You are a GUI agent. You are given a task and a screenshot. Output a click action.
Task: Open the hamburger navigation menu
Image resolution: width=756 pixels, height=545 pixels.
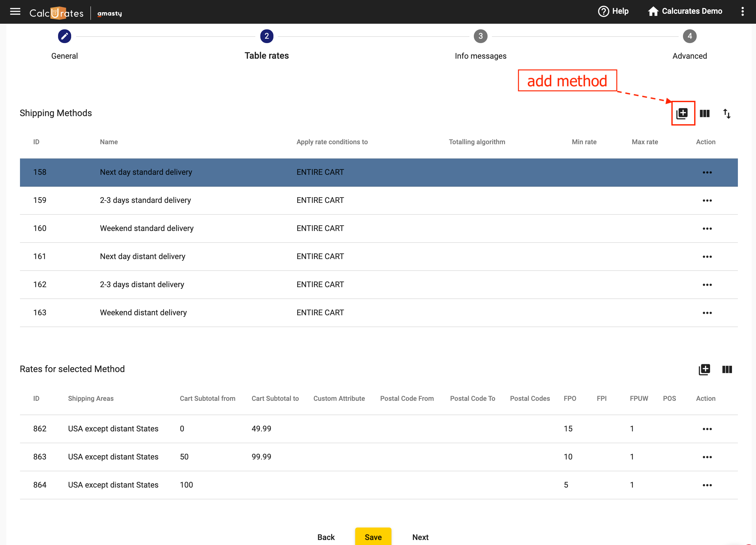click(15, 12)
